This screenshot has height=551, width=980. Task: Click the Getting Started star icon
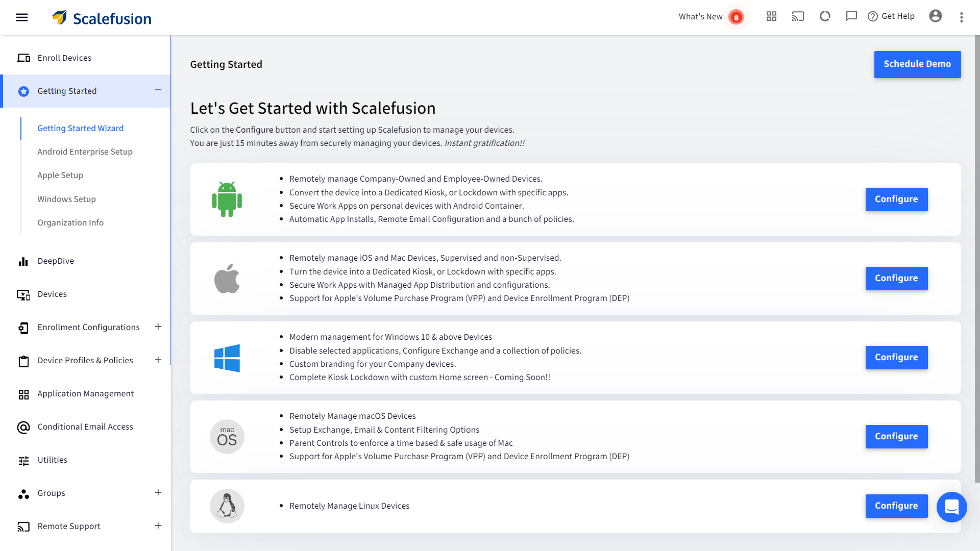(x=23, y=91)
